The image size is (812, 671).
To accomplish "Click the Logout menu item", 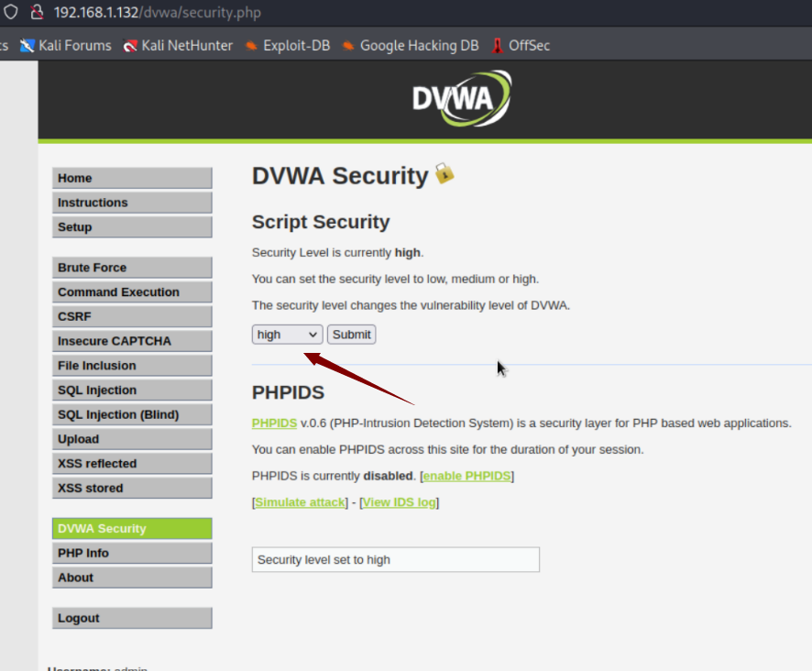I will [132, 618].
